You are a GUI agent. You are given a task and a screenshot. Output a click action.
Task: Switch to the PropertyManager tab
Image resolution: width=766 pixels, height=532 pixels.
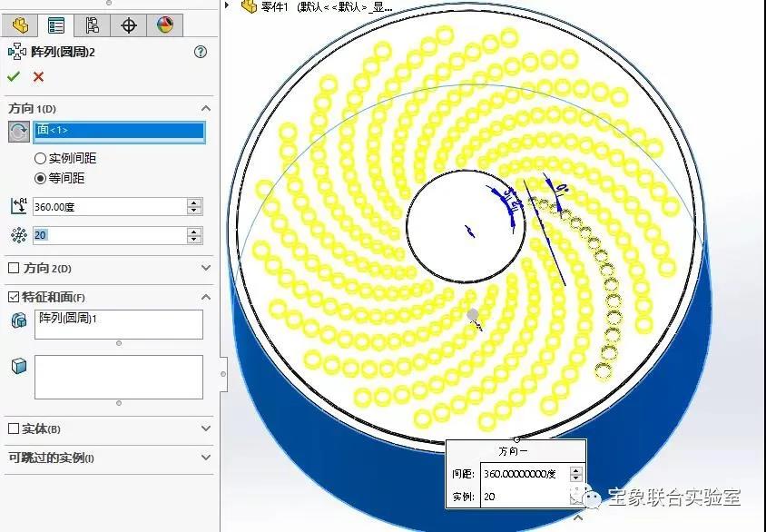pyautogui.click(x=56, y=25)
